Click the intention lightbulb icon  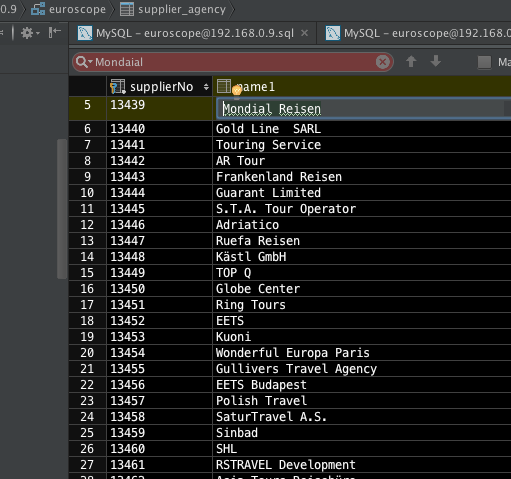point(237,90)
